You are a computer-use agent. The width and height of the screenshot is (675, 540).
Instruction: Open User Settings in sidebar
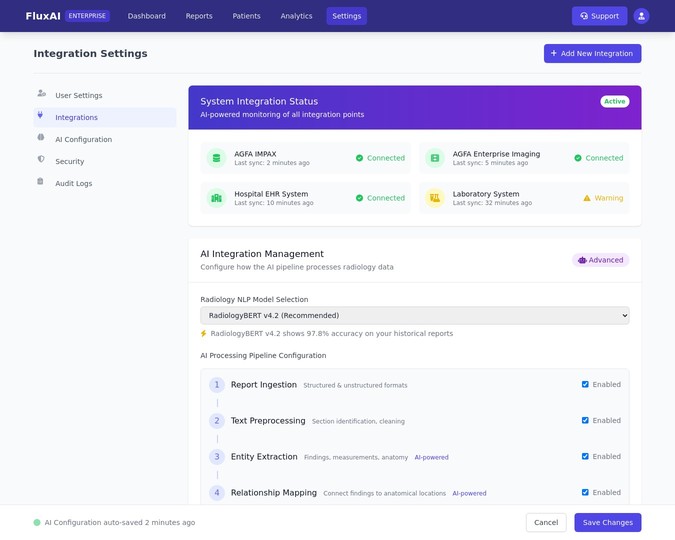(x=105, y=95)
